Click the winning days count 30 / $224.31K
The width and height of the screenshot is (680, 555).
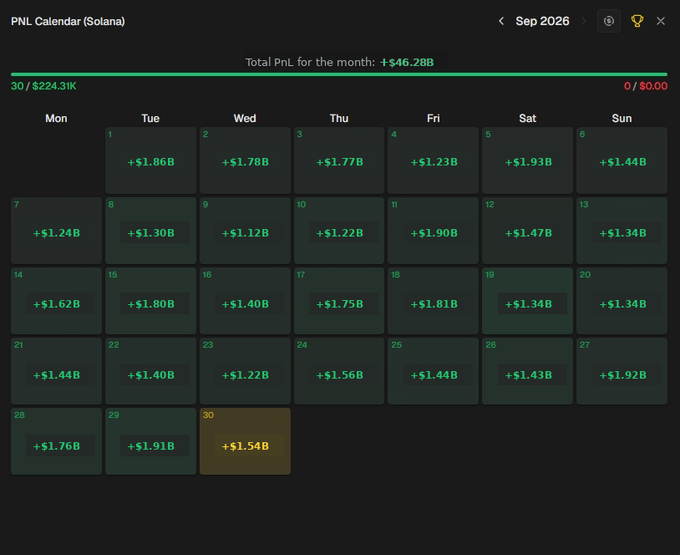coord(43,86)
